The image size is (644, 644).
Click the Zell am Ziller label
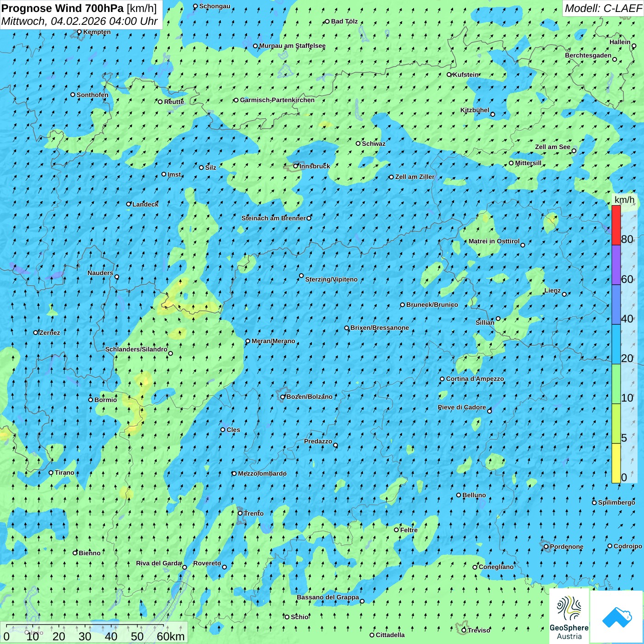pos(415,177)
